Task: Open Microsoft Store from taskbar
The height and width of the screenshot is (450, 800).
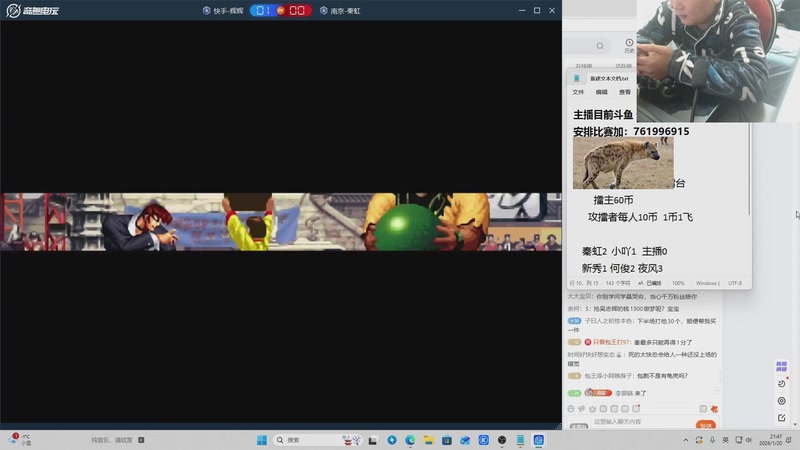Action: pyautogui.click(x=447, y=440)
